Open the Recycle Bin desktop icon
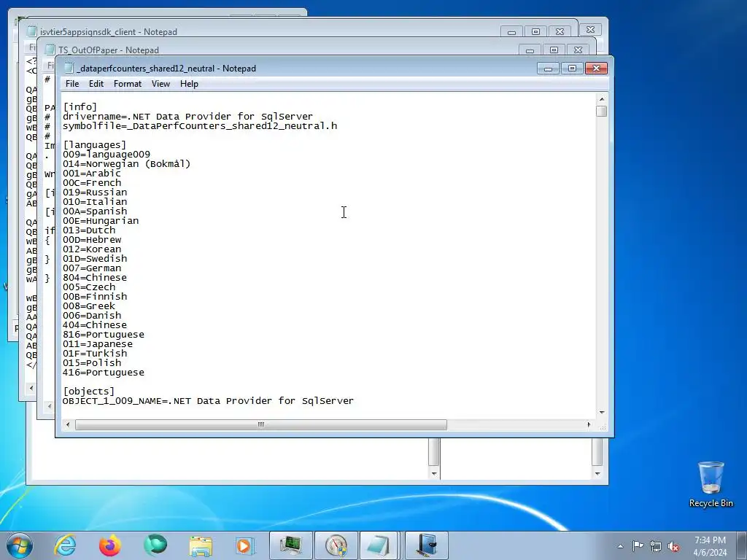Screen dimensions: 747x560 click(x=711, y=484)
